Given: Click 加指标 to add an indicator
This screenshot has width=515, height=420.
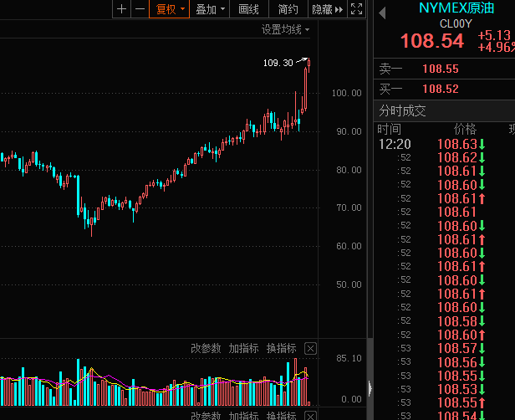Looking at the screenshot, I should (243, 348).
